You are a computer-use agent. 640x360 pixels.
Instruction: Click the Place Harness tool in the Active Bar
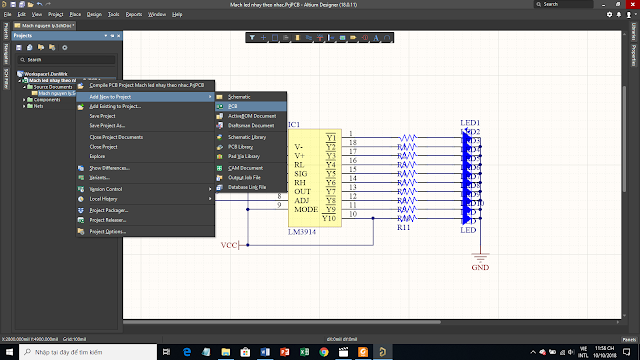coord(331,38)
